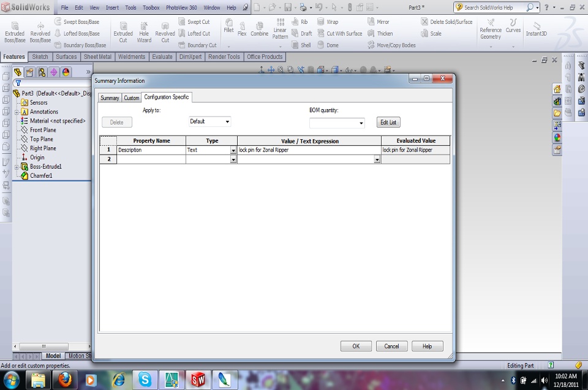The width and height of the screenshot is (588, 390).
Task: Open the Tools menu
Action: coord(130,7)
